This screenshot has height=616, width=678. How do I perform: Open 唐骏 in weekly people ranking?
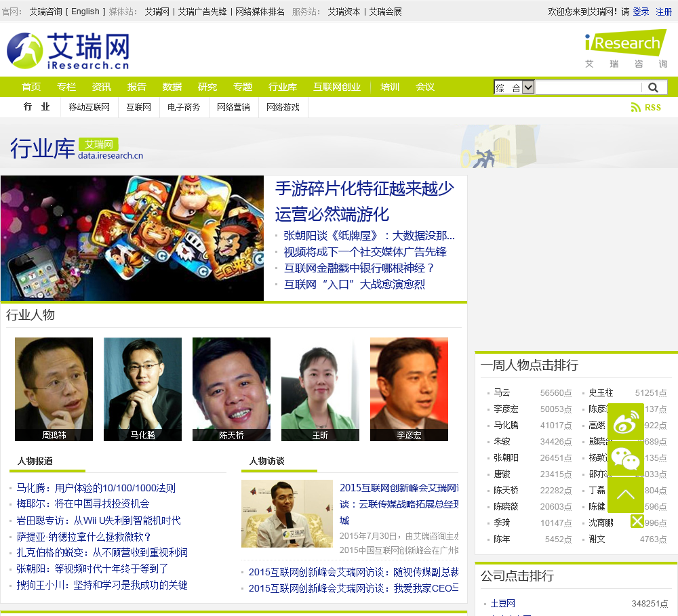click(x=502, y=474)
